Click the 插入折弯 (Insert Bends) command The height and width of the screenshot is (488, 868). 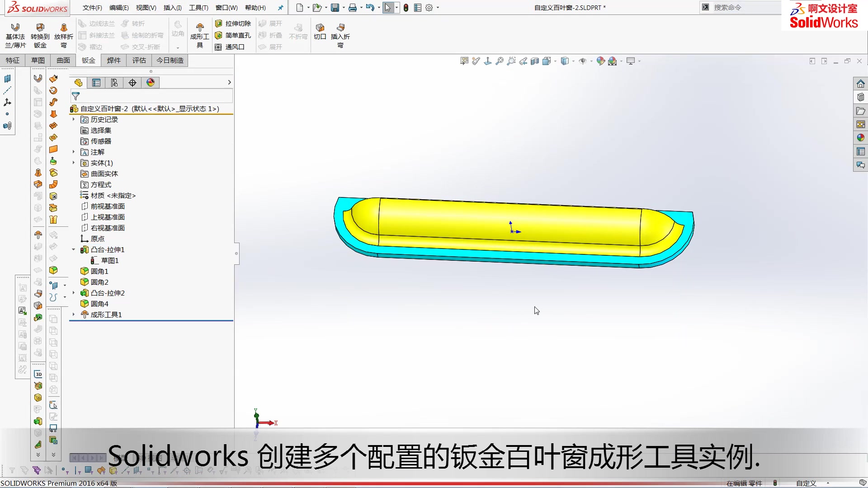click(x=340, y=36)
